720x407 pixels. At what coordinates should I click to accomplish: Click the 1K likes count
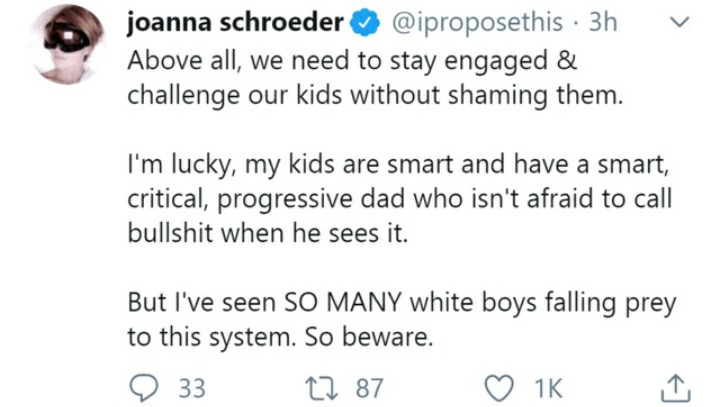(548, 389)
